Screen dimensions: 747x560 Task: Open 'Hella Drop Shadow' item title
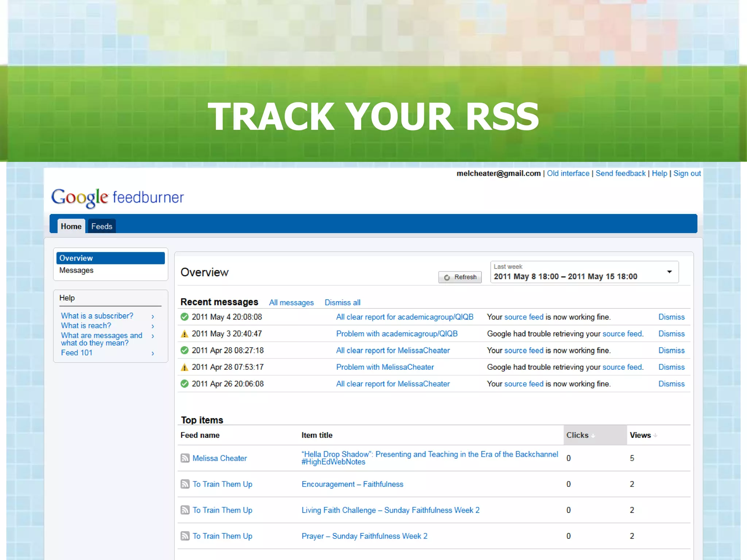(430, 458)
